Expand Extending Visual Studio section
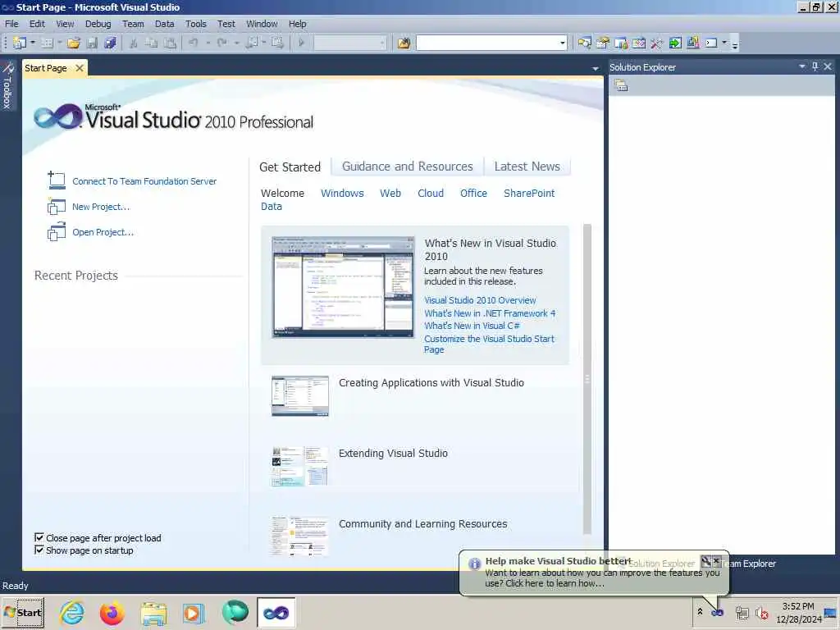The image size is (840, 630). coord(393,453)
